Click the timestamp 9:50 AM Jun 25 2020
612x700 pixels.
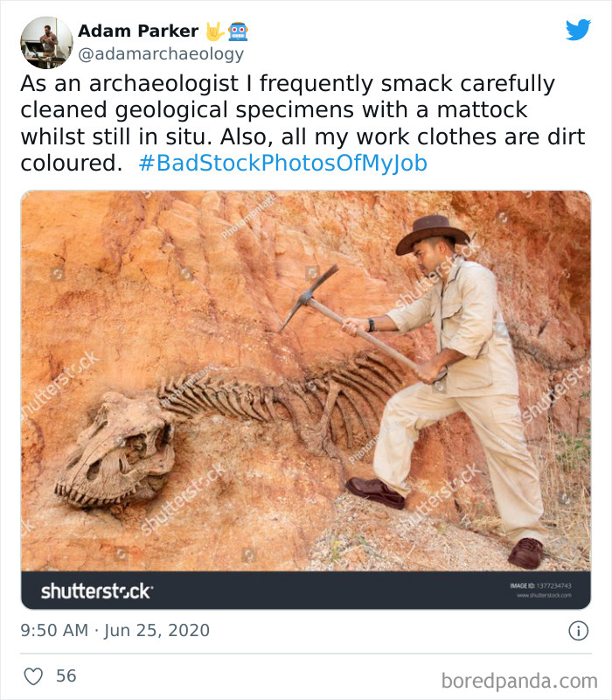tap(115, 630)
